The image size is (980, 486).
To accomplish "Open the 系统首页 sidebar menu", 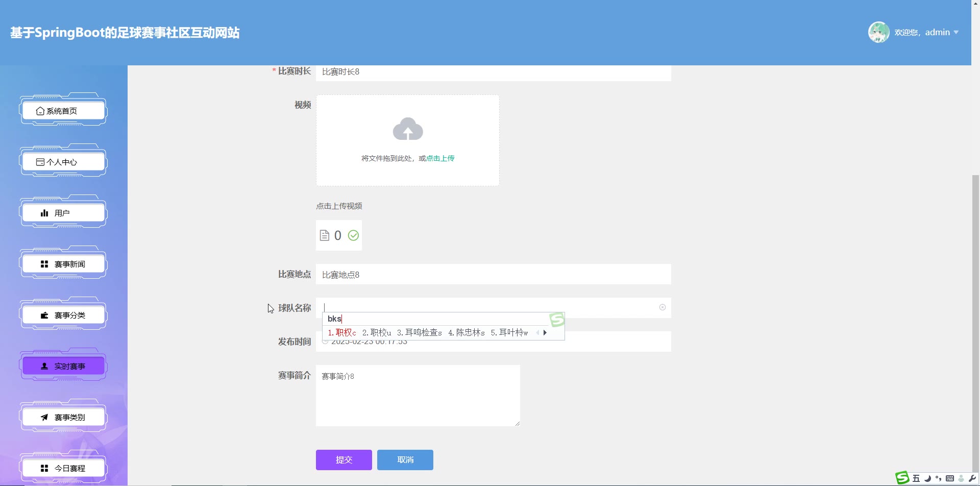I will pos(63,111).
